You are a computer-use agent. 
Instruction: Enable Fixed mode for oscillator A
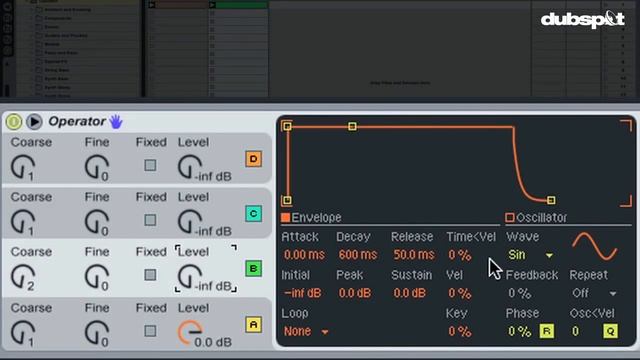(150, 331)
